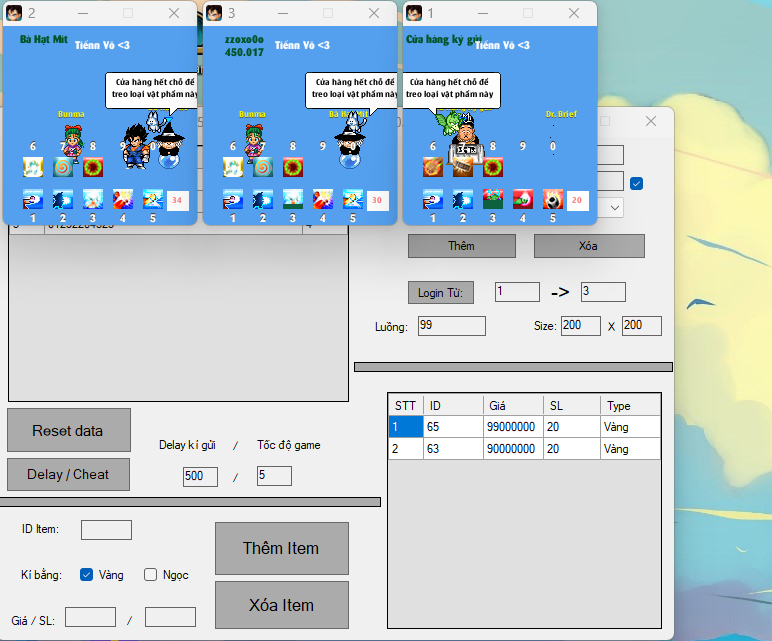The image size is (772, 641).
Task: Click skill slot 6 icon in game window 2
Action: 33,167
